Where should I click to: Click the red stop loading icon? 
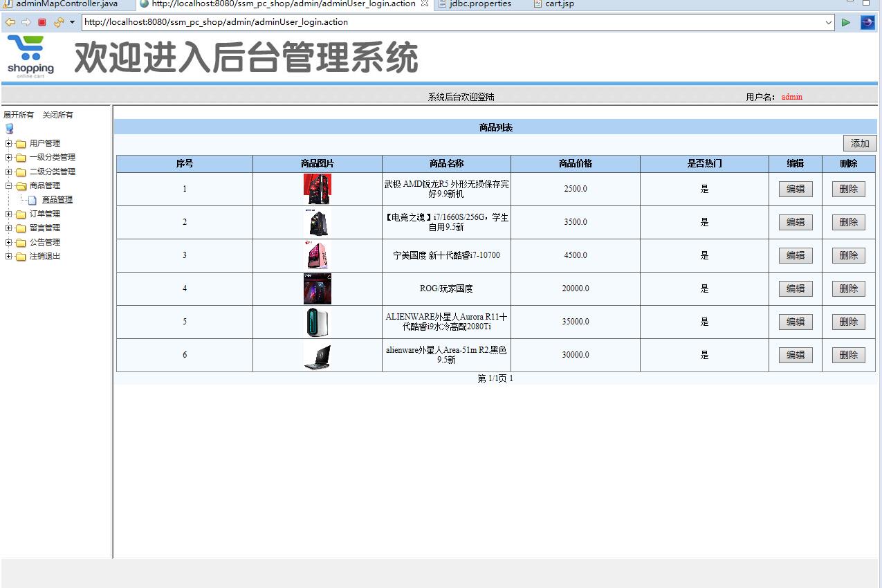pyautogui.click(x=42, y=22)
